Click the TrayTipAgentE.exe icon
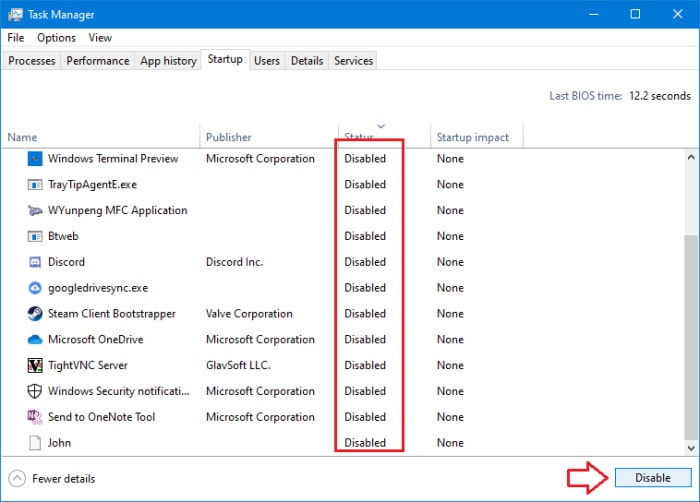Viewport: 700px width, 502px height. coord(35,184)
